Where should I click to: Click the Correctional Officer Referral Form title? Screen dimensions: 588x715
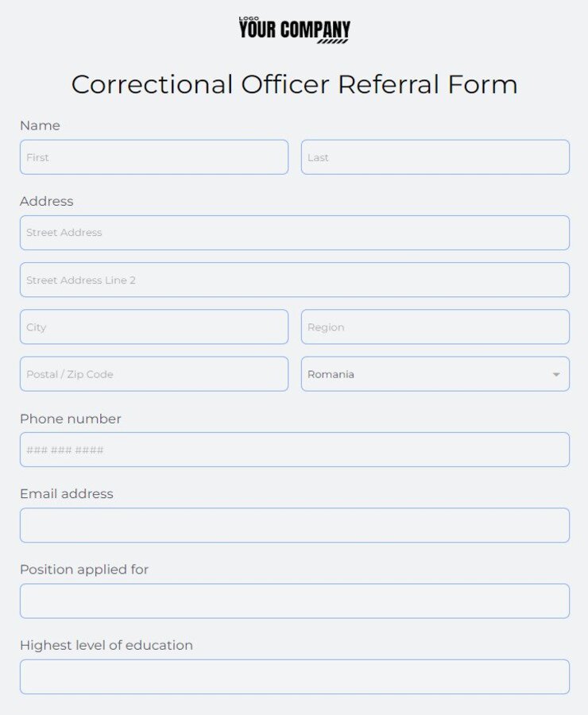pyautogui.click(x=294, y=84)
